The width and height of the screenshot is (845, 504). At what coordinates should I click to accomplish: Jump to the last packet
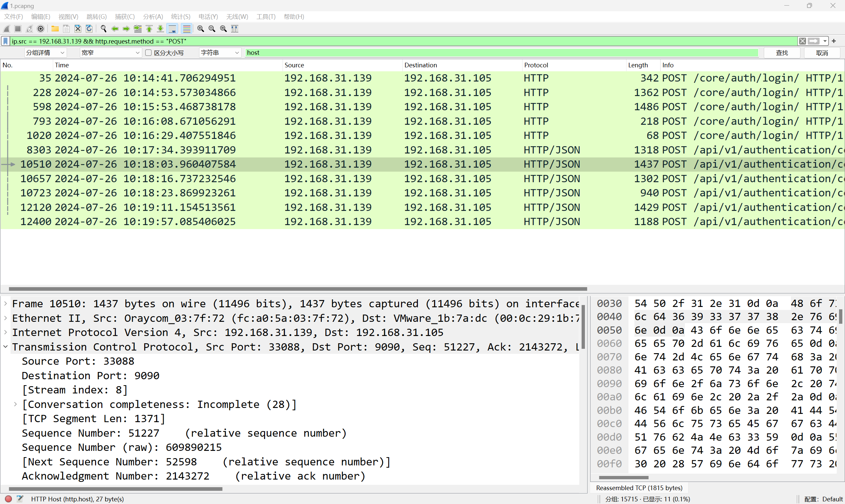coord(160,29)
